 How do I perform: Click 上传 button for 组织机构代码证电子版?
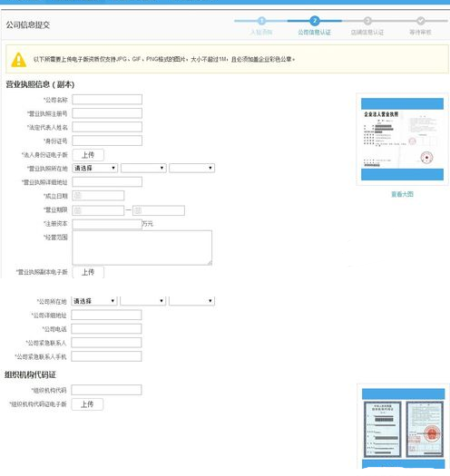[87, 404]
